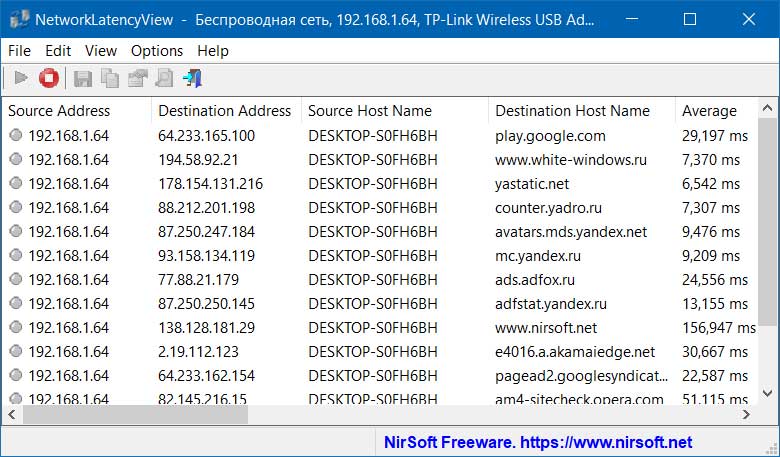Open the File menu
This screenshot has height=457, width=780.
point(19,51)
